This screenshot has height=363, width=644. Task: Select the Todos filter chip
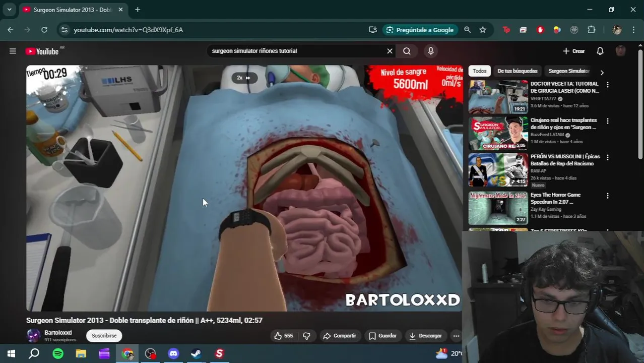480,71
